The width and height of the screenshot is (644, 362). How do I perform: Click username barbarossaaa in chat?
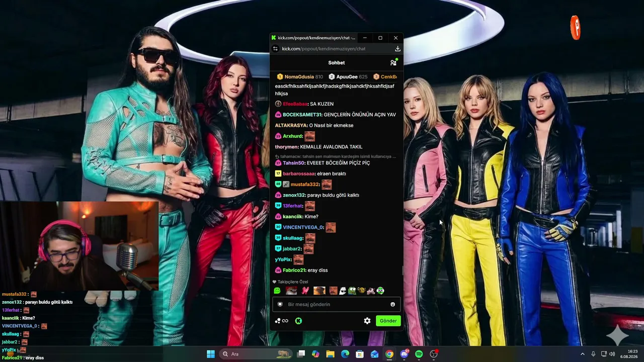(x=299, y=174)
